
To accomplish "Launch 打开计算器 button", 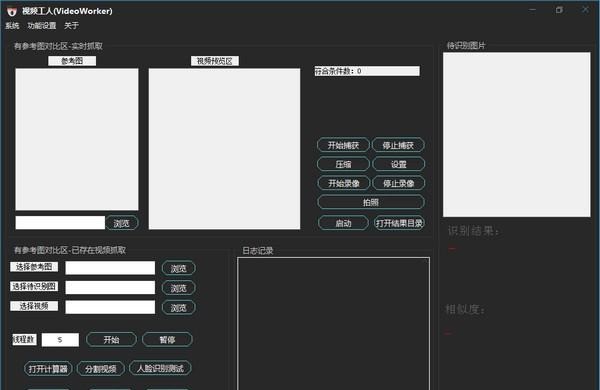I will [x=48, y=369].
